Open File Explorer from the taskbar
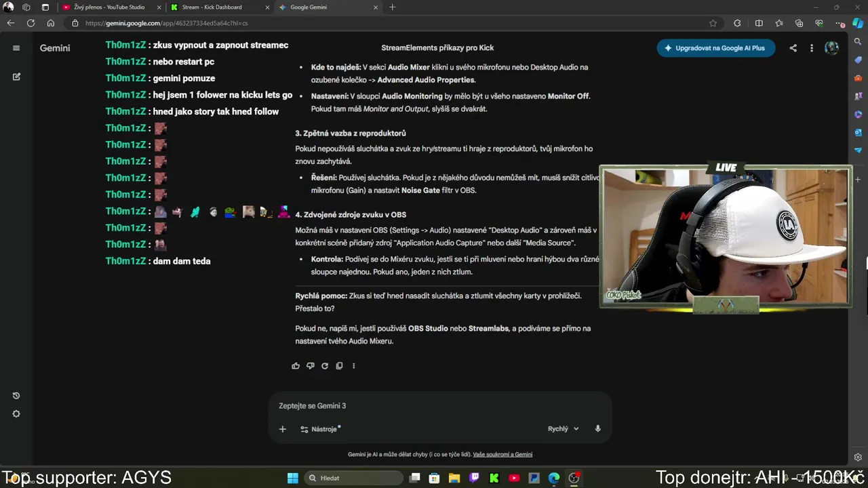This screenshot has height=488, width=868. pyautogui.click(x=454, y=478)
